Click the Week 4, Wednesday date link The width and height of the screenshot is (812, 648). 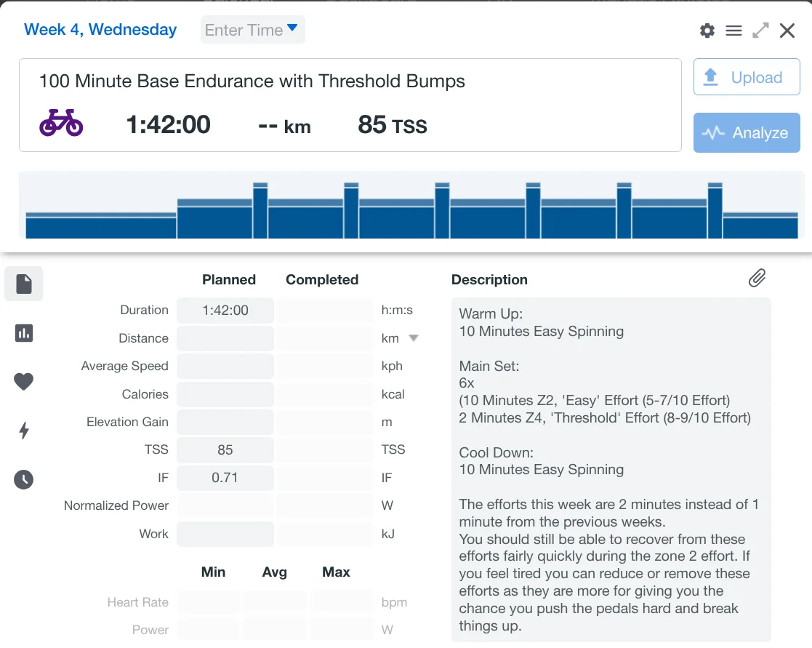[x=100, y=30]
